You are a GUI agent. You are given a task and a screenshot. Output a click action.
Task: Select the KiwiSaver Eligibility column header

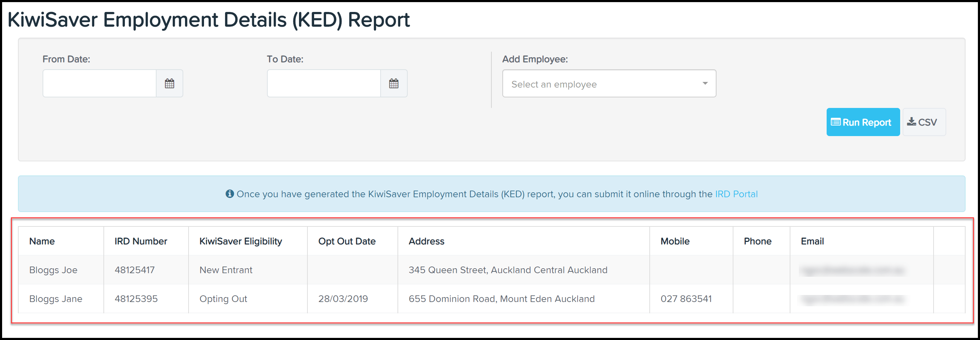241,241
